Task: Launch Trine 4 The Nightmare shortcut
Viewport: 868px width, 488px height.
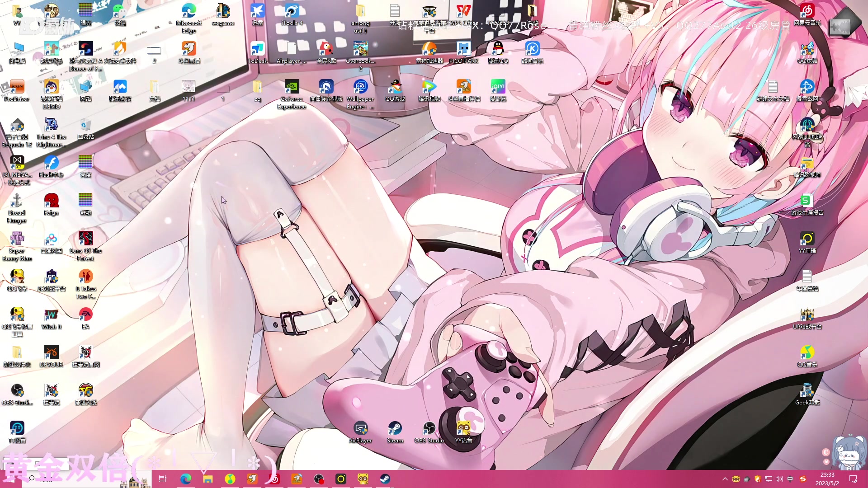Action: [51, 132]
